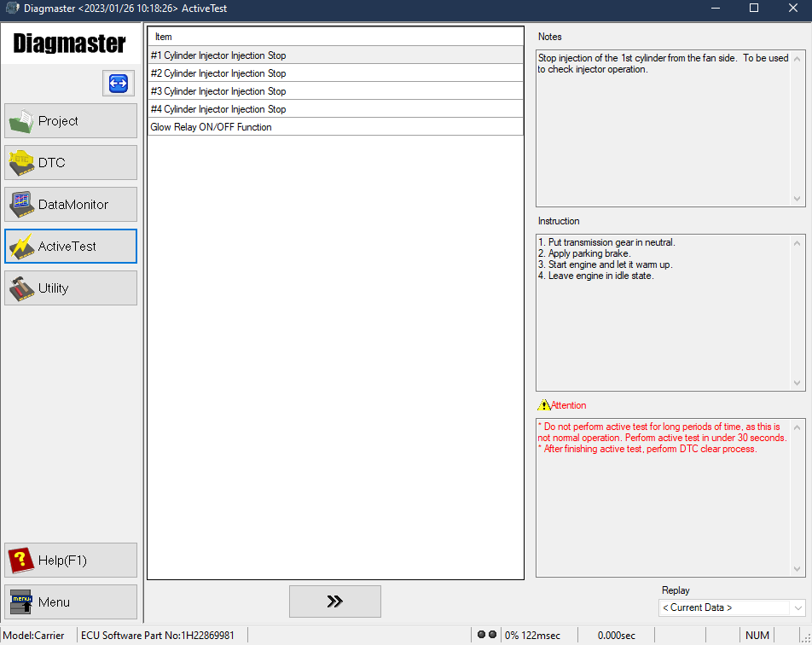Click the Utility hammer icon
This screenshot has width=812, height=645.
pyautogui.click(x=21, y=288)
